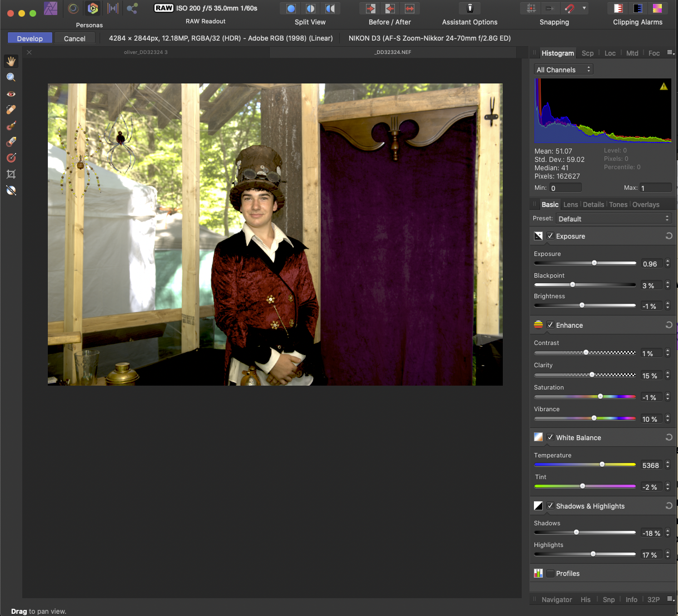Image resolution: width=678 pixels, height=616 pixels.
Task: Click the Develop button
Action: tap(30, 38)
